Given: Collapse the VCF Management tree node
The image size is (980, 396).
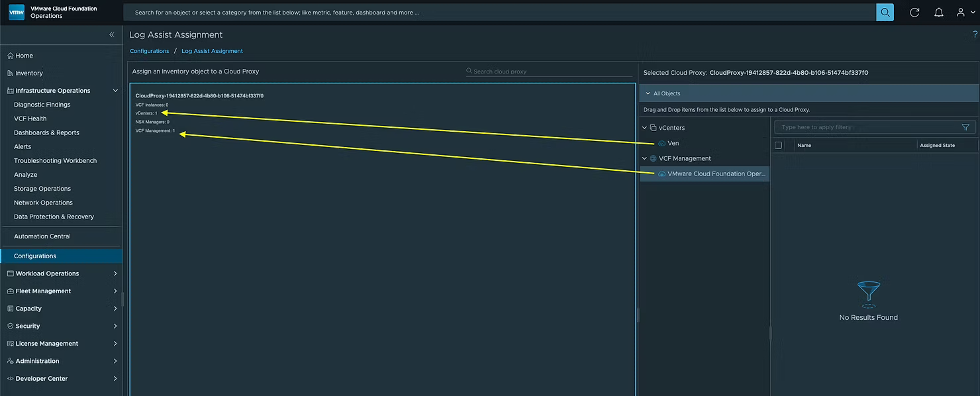Looking at the screenshot, I should pyautogui.click(x=645, y=158).
